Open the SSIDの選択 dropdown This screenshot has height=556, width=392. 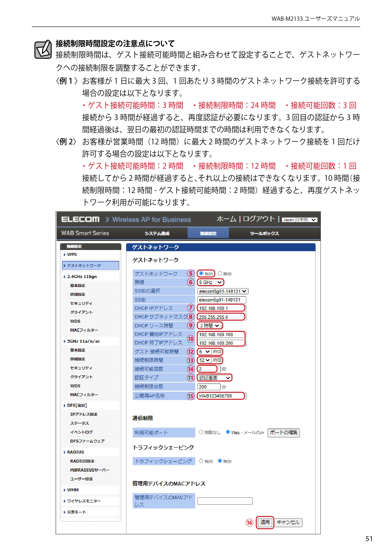click(222, 291)
